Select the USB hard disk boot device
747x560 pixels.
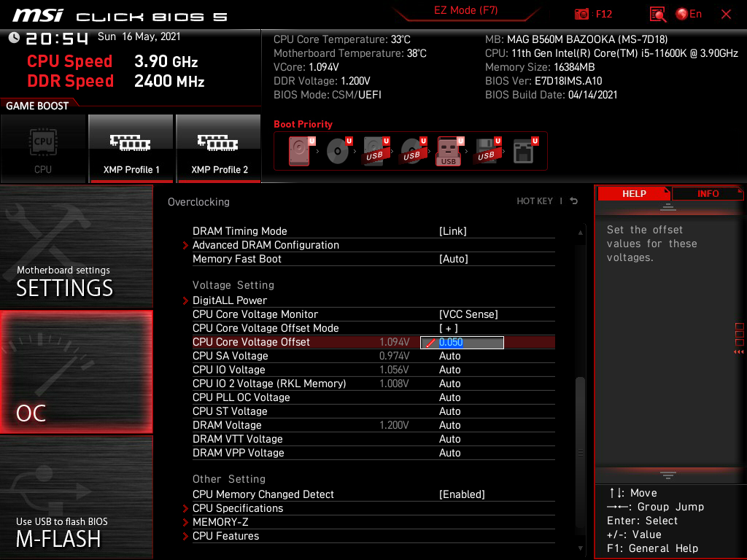(376, 150)
